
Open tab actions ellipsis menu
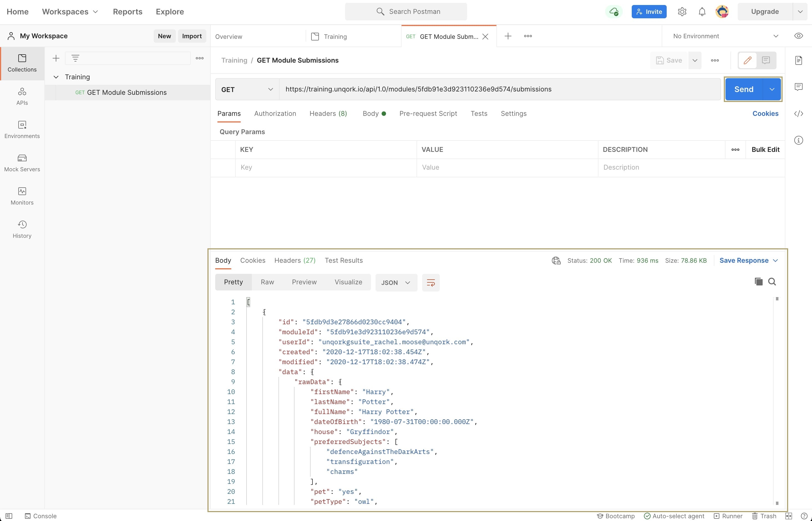pyautogui.click(x=528, y=36)
